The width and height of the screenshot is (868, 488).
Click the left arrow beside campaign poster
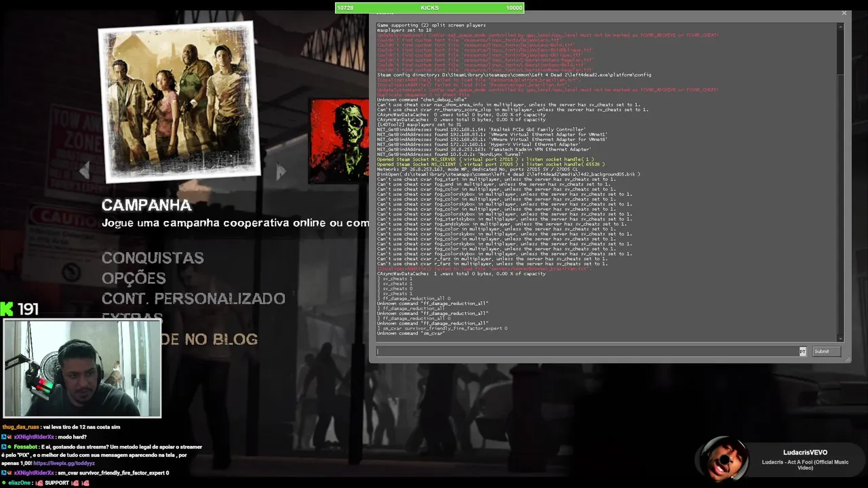pyautogui.click(x=84, y=171)
